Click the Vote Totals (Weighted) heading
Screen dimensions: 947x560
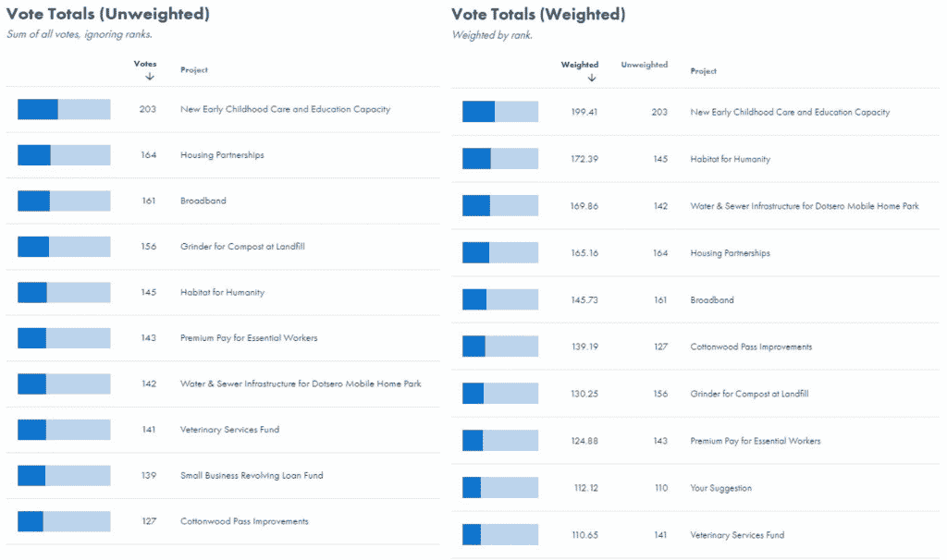tap(538, 15)
